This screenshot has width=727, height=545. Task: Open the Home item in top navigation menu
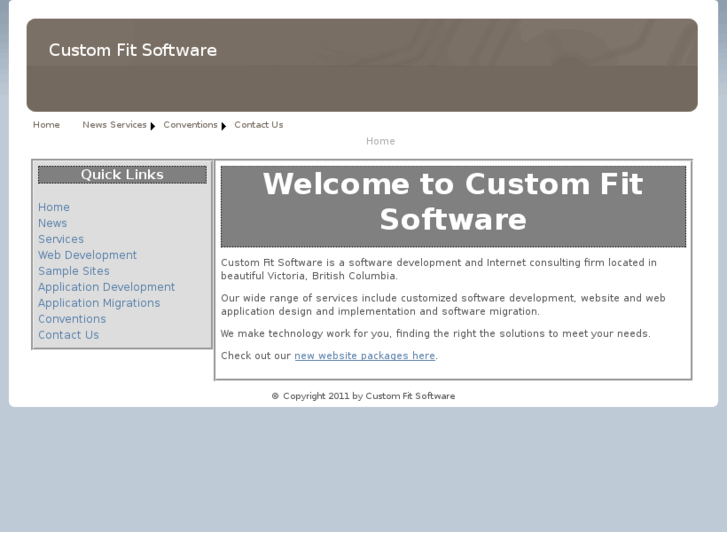click(x=46, y=125)
